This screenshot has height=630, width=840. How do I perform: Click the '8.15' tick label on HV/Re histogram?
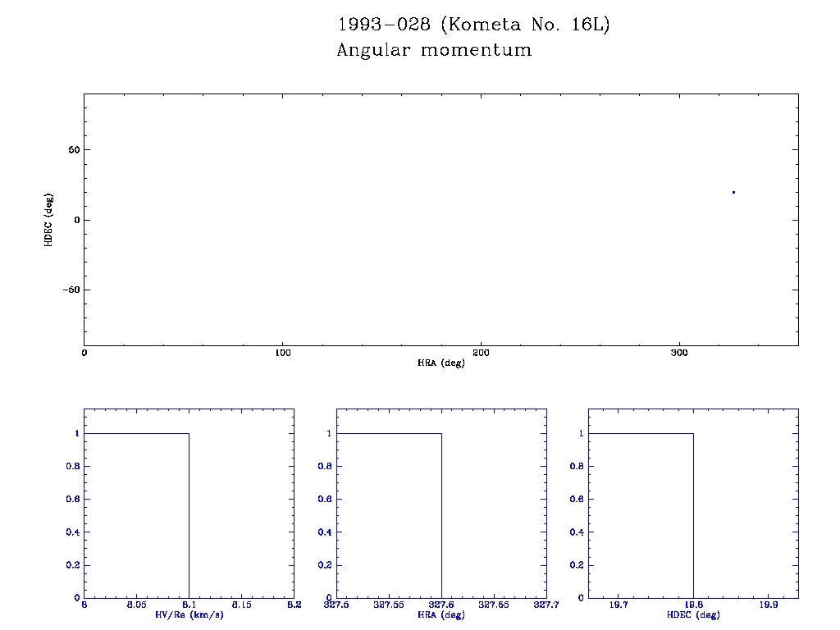241,605
